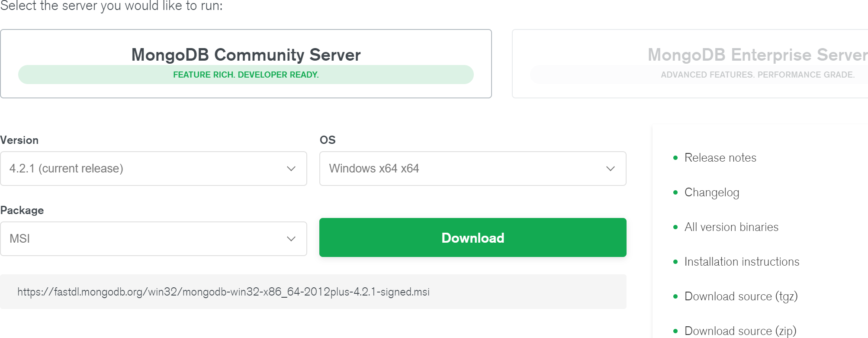Click the Version field label
Viewport: 868px width, 338px height.
point(19,140)
